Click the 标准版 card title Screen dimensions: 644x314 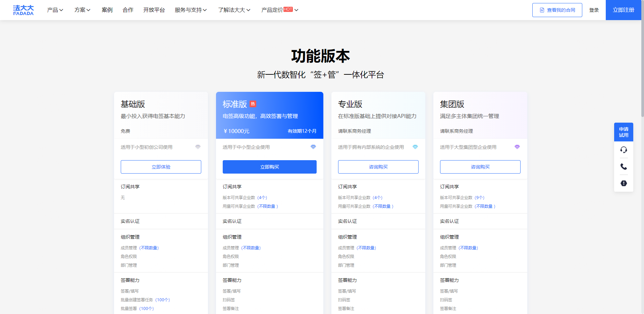[x=235, y=104]
